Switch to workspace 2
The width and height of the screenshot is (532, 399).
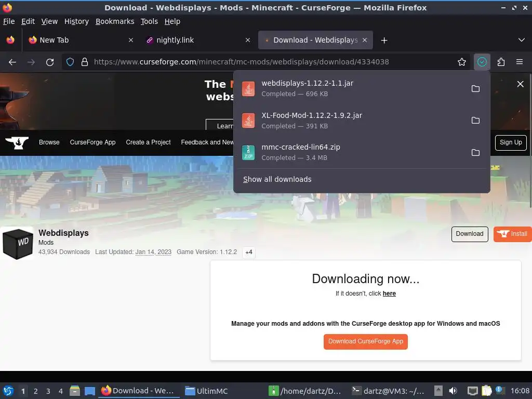point(36,391)
